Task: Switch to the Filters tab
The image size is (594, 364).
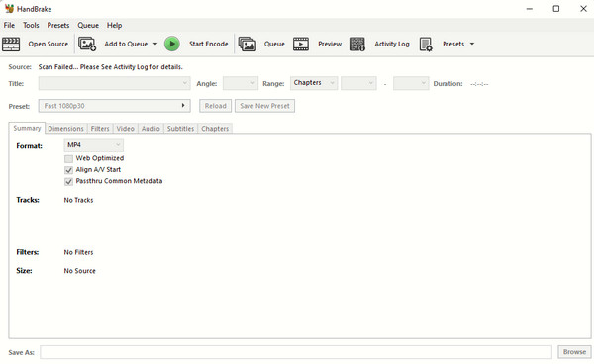Action: coord(100,129)
